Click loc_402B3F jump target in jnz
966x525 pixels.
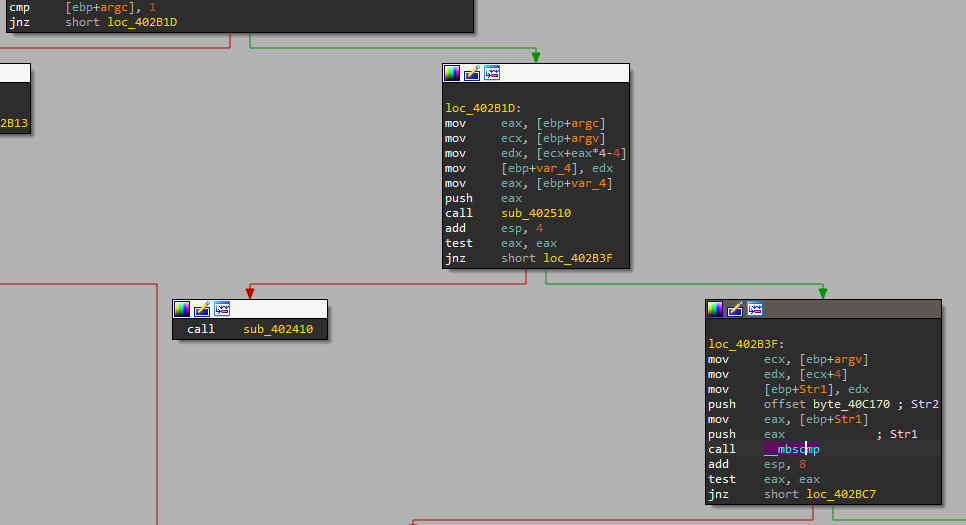click(578, 259)
